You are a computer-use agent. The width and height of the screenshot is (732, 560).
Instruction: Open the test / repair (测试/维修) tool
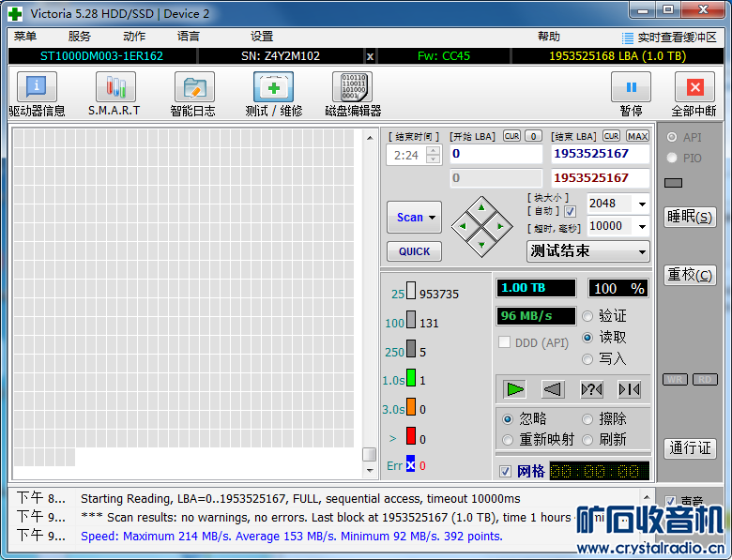tap(274, 87)
